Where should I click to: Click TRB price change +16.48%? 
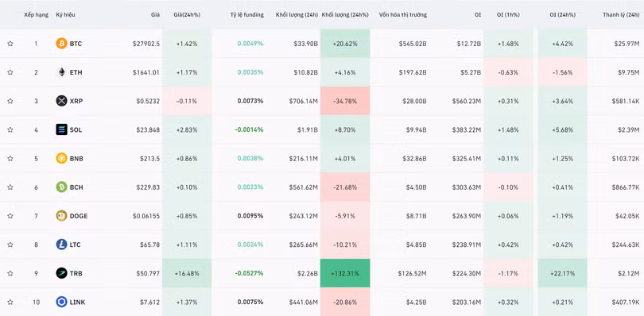(x=187, y=273)
